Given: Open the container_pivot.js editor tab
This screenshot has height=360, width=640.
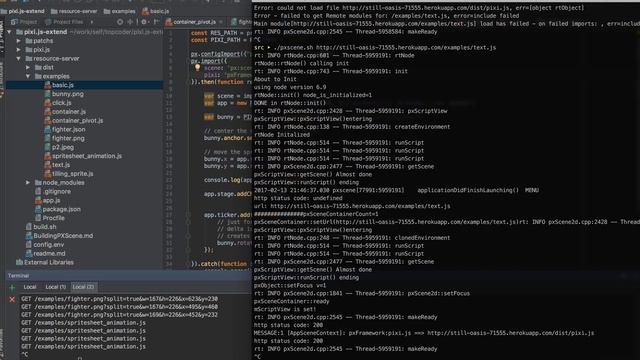Looking at the screenshot, I should click(x=194, y=22).
